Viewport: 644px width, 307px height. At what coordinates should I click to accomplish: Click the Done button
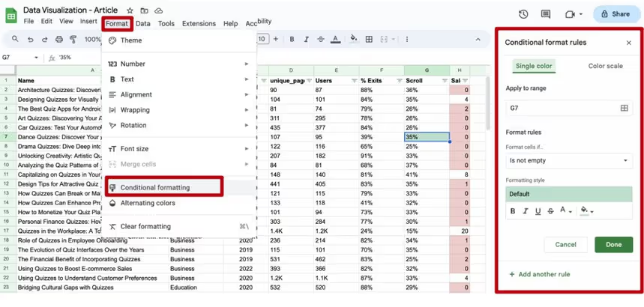[x=613, y=245]
